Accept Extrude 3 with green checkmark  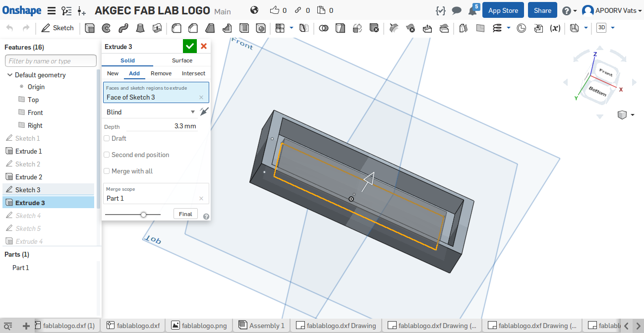(189, 47)
